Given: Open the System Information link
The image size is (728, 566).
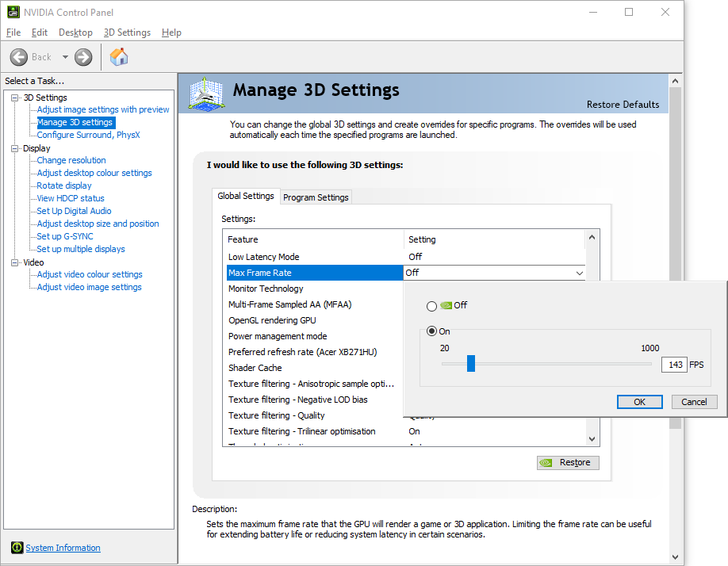Looking at the screenshot, I should point(63,548).
